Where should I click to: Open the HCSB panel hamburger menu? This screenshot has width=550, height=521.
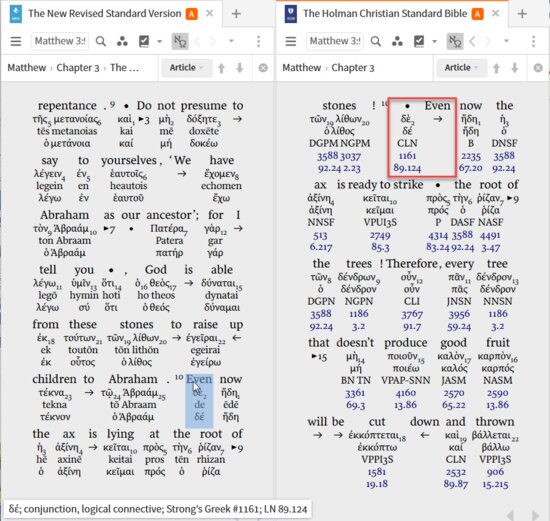point(291,41)
